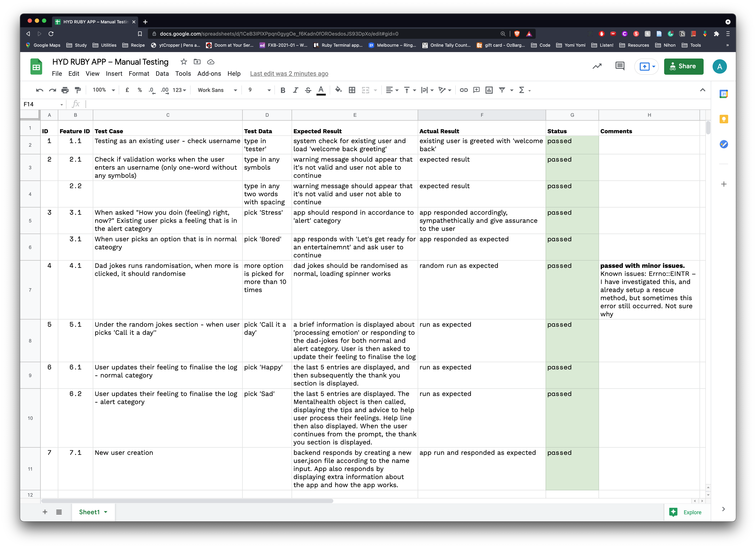Open the borders tool
This screenshot has height=548, width=756.
(x=352, y=90)
